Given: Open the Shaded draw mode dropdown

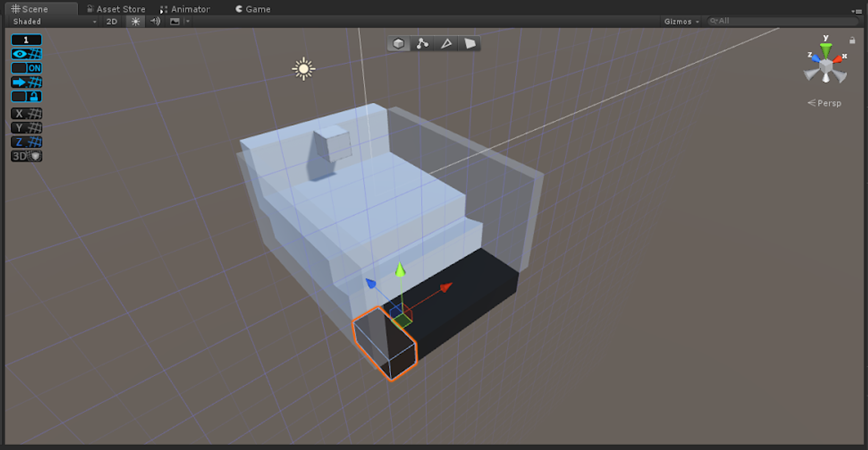Looking at the screenshot, I should (54, 21).
